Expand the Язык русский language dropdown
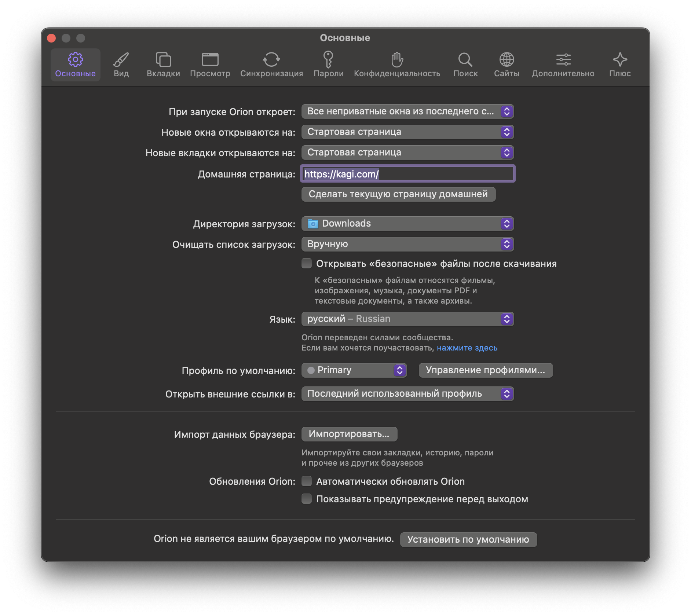The height and width of the screenshot is (616, 691). (x=407, y=319)
